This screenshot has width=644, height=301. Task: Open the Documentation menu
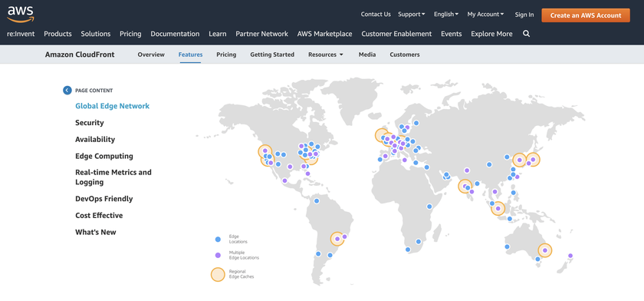click(175, 34)
